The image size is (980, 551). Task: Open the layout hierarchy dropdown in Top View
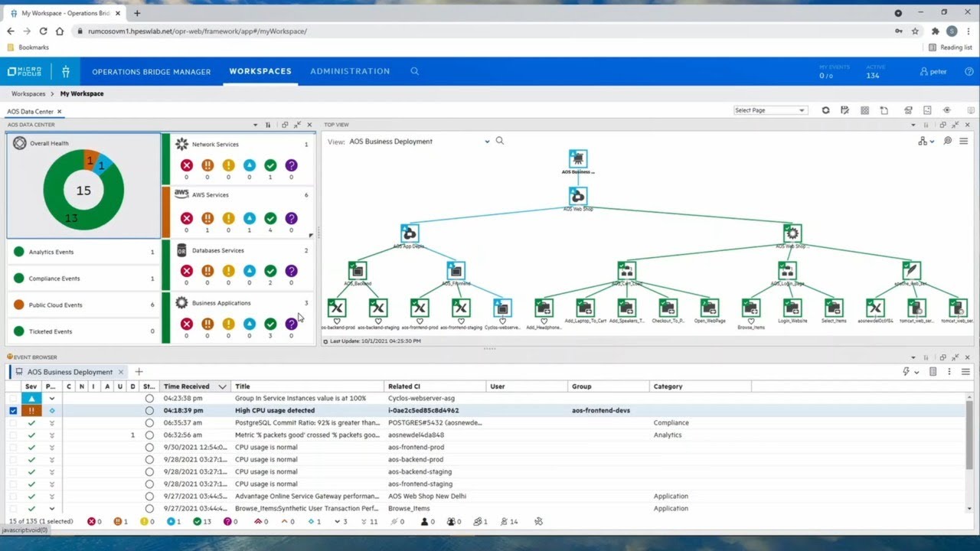pyautogui.click(x=926, y=141)
